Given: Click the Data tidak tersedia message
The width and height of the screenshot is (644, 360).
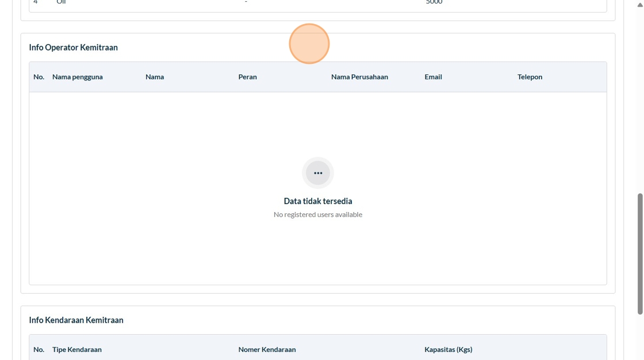Looking at the screenshot, I should [318, 201].
